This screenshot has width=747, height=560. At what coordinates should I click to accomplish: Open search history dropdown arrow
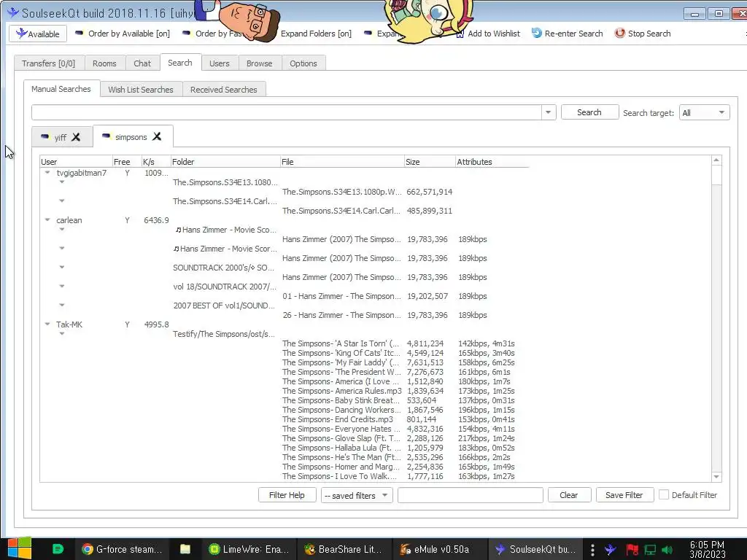pyautogui.click(x=549, y=112)
